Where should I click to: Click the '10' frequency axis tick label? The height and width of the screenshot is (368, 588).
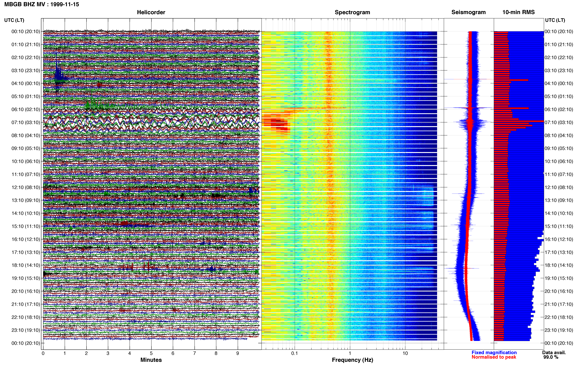point(405,353)
